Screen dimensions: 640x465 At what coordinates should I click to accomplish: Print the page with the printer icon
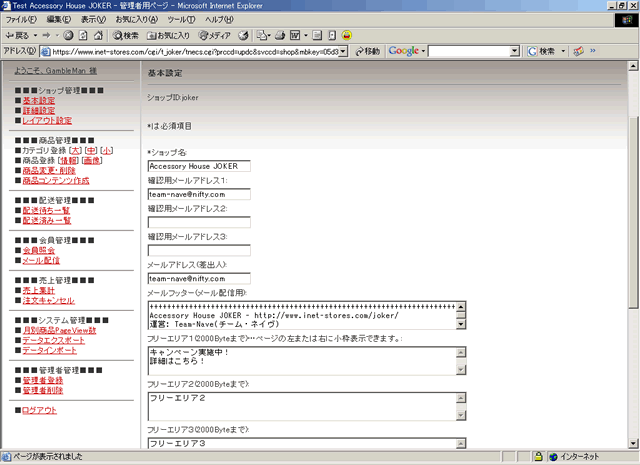280,34
